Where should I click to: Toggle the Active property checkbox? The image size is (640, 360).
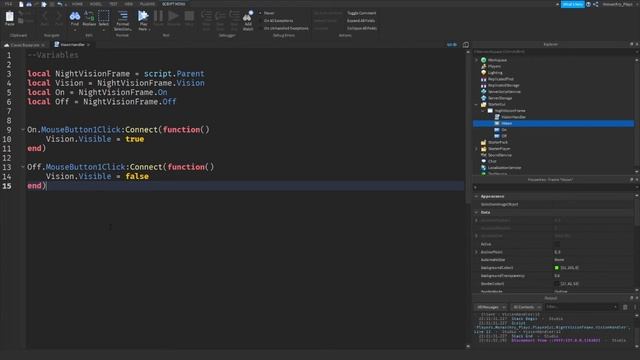click(x=557, y=244)
